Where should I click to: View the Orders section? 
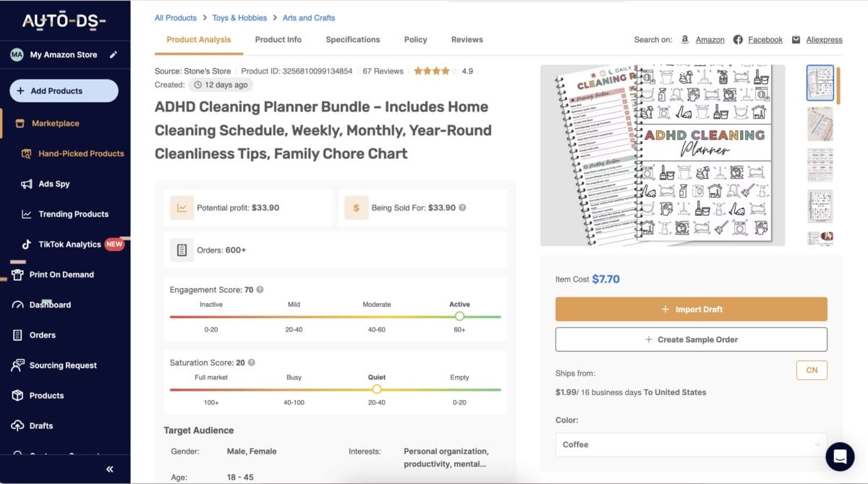[43, 334]
